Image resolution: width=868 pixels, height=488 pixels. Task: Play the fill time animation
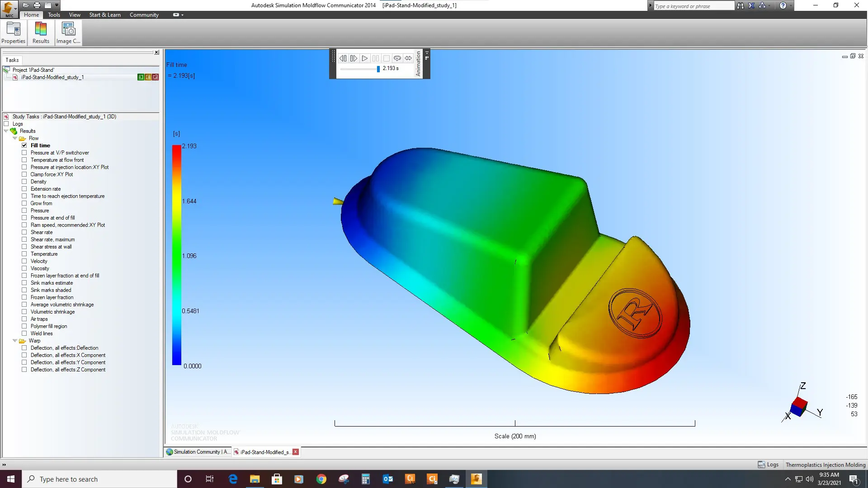point(364,58)
